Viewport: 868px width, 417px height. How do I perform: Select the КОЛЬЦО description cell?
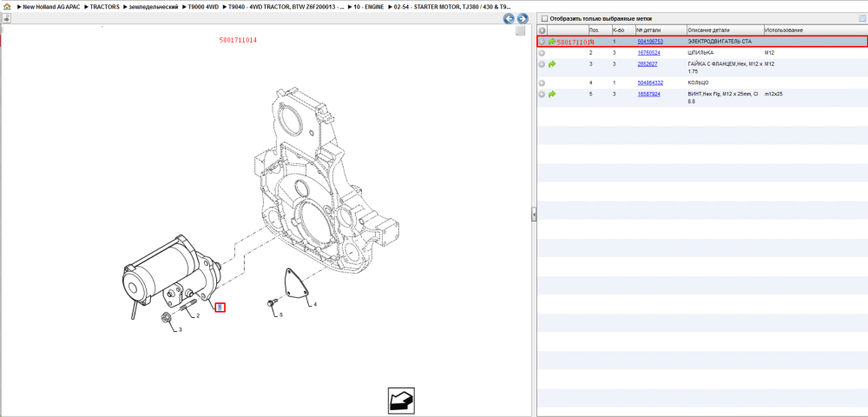click(698, 83)
